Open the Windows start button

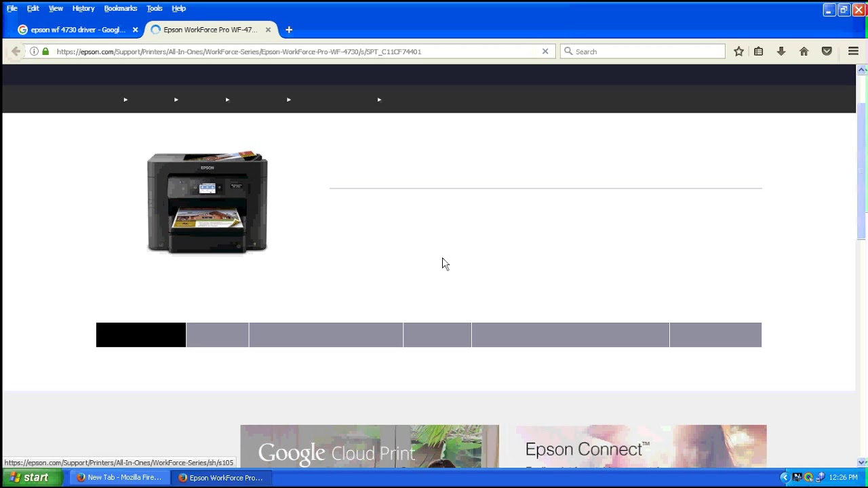31,477
